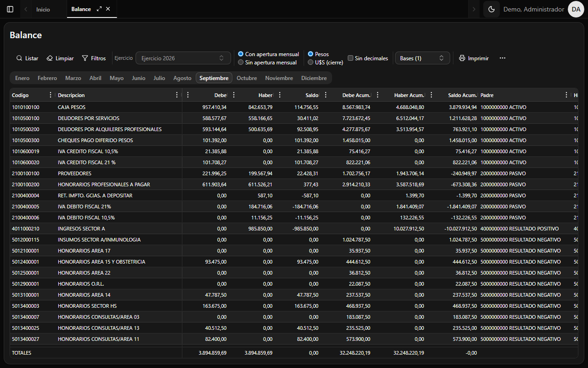
Task: Sort by the Descripcion column header
Action: [71, 95]
